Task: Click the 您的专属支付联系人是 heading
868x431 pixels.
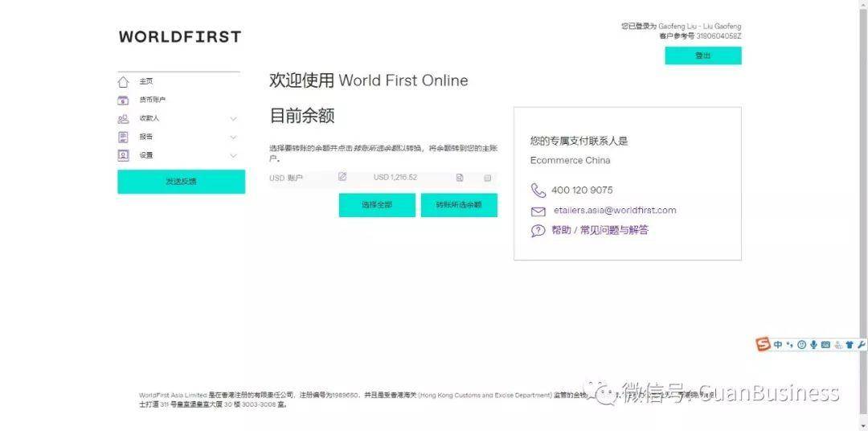Action: pyautogui.click(x=579, y=142)
